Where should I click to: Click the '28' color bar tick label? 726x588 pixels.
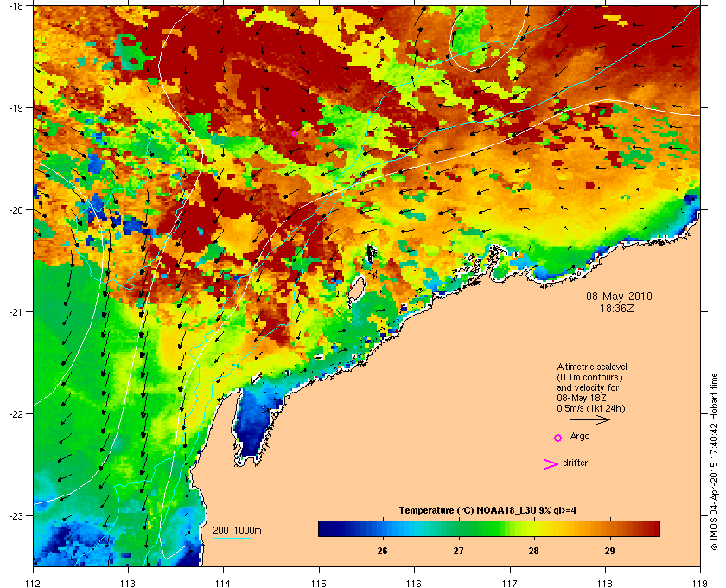[x=533, y=551]
